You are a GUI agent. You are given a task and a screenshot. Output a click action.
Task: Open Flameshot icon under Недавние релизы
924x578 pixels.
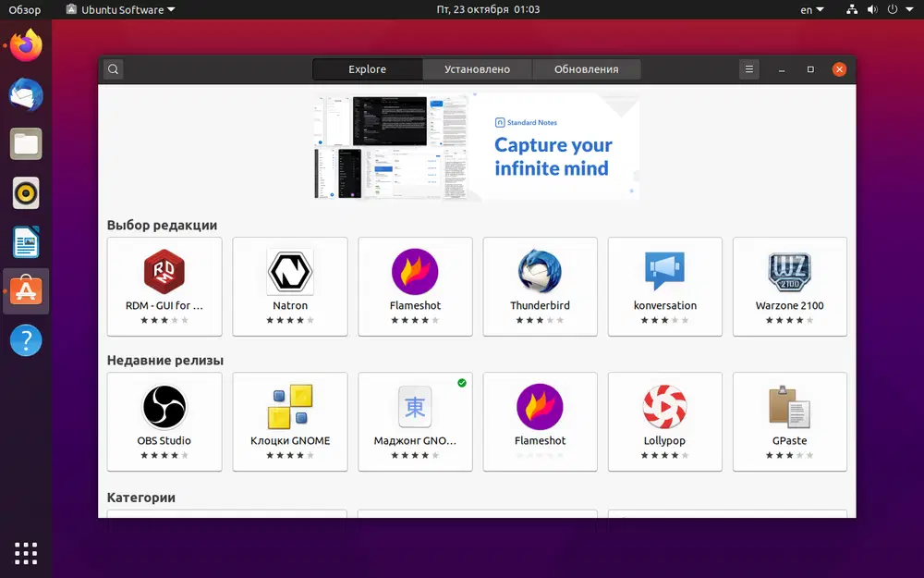pyautogui.click(x=540, y=406)
